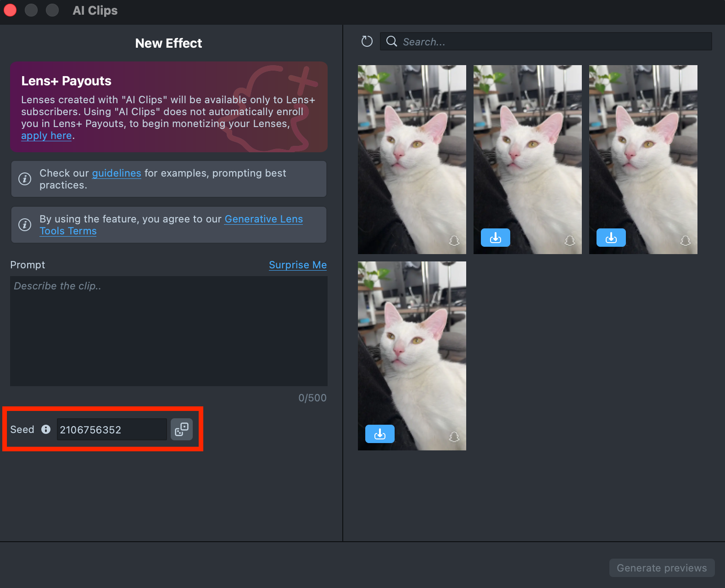
Task: Focus the "Describe the clip.." prompt box
Action: pyautogui.click(x=169, y=331)
